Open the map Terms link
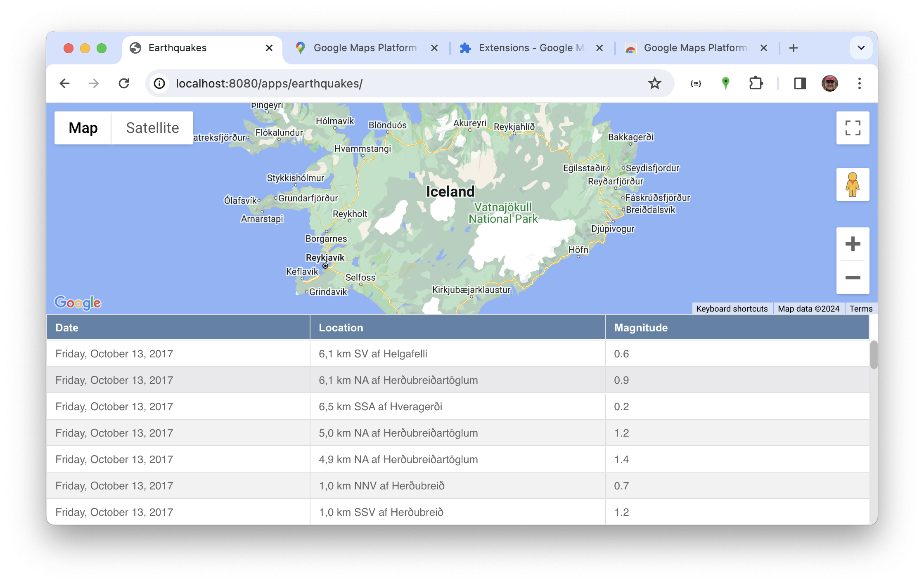The image size is (924, 586). (x=861, y=309)
